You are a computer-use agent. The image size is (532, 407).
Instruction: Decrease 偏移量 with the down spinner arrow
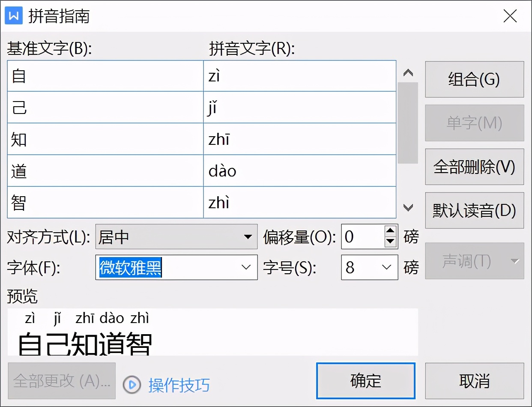pos(390,242)
